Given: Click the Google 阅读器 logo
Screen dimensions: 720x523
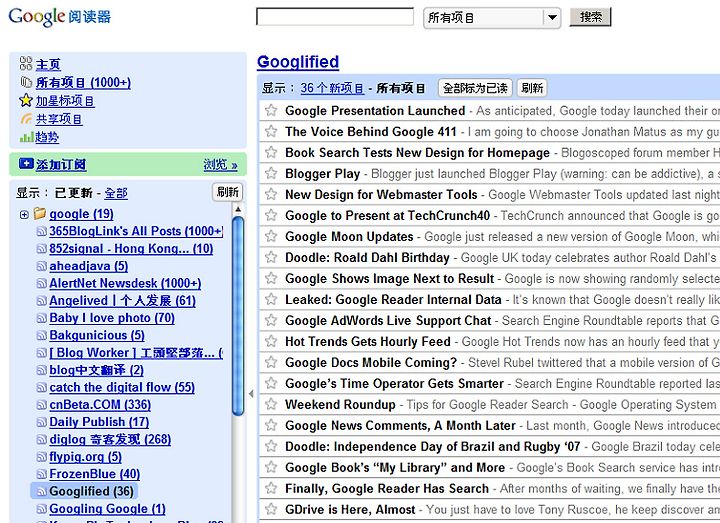Looking at the screenshot, I should click(x=60, y=17).
